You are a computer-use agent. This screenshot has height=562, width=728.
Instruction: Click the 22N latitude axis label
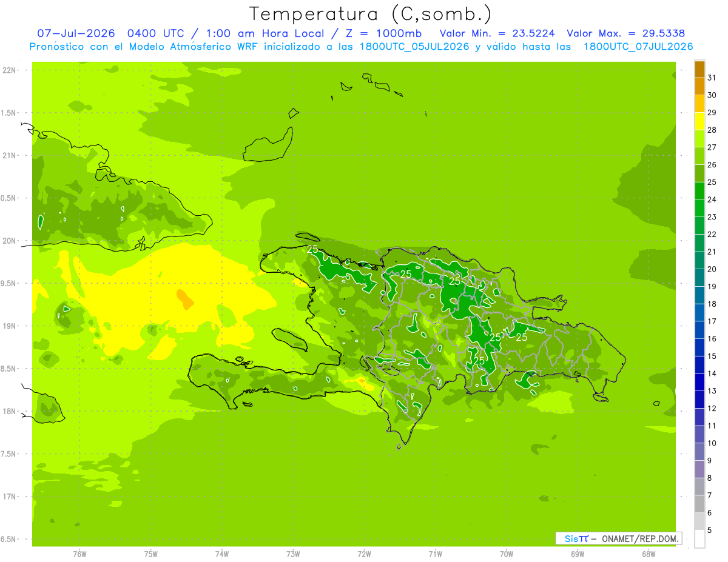(8, 70)
